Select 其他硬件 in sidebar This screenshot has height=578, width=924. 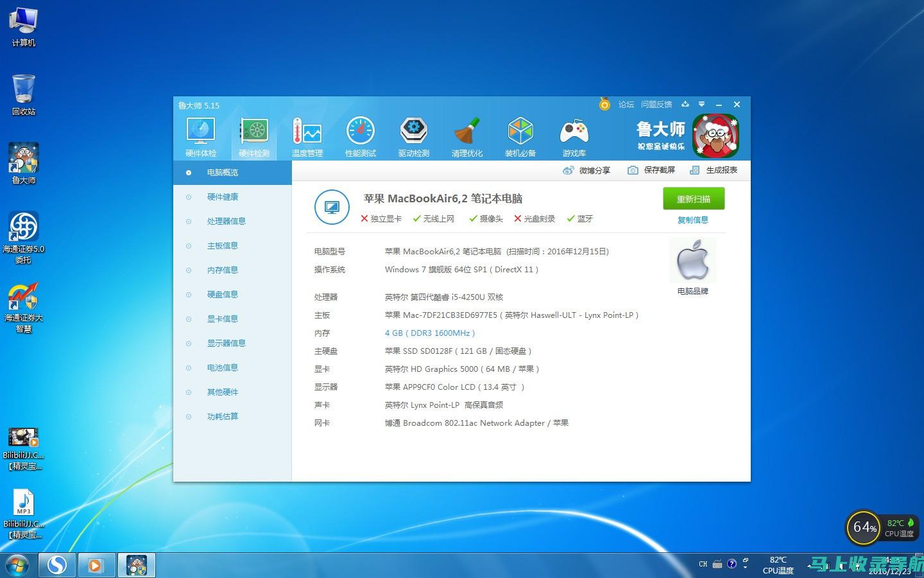click(x=232, y=392)
